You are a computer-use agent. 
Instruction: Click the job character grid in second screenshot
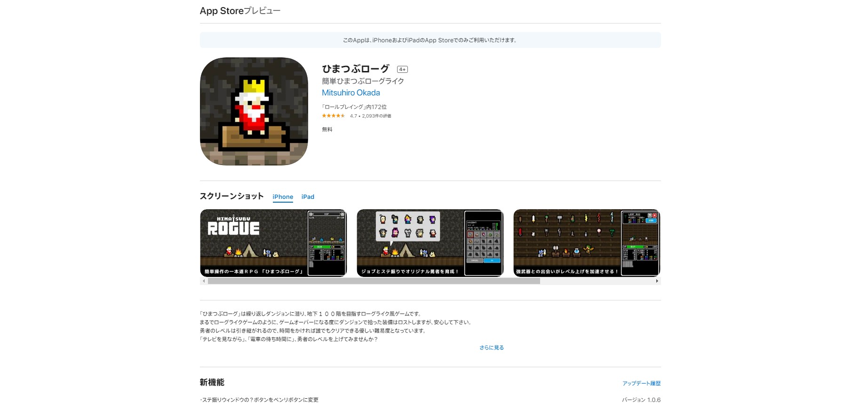407,226
